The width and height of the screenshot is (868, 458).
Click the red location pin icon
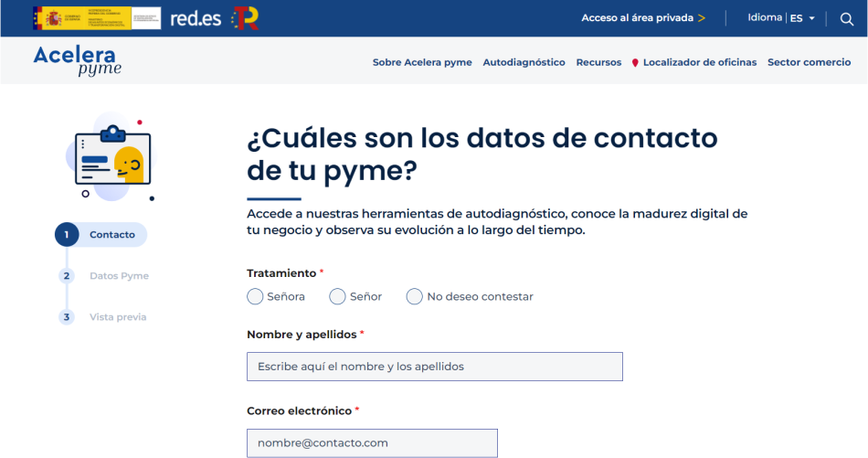click(x=635, y=63)
